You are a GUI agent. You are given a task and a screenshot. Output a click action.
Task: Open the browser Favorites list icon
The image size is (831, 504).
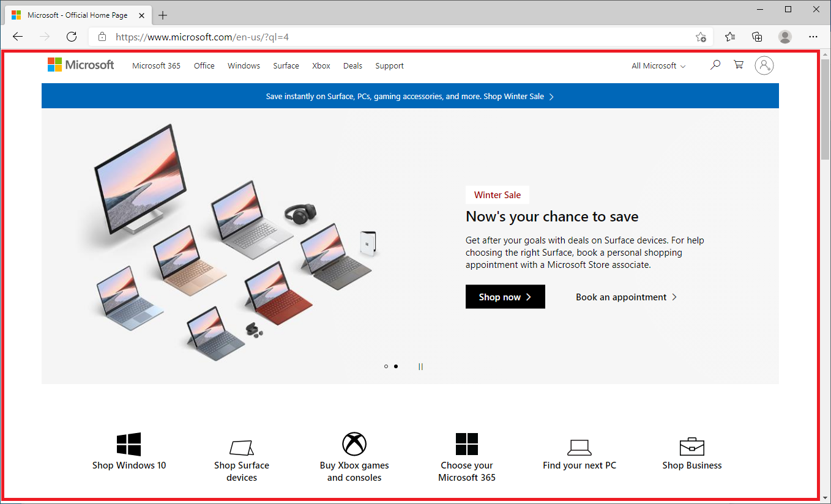tap(730, 37)
